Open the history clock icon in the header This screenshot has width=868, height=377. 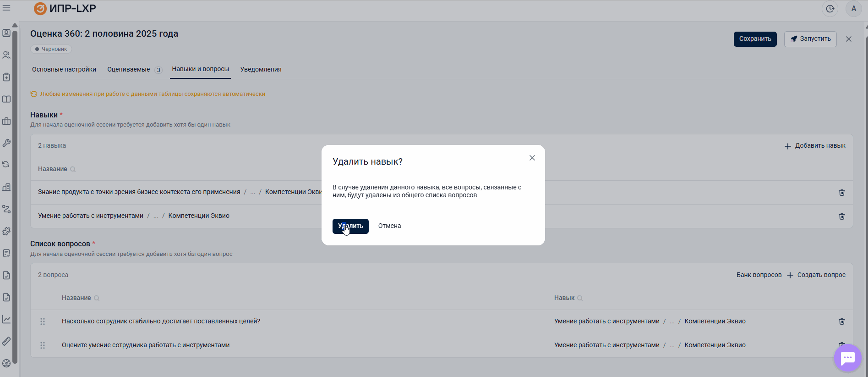[830, 9]
